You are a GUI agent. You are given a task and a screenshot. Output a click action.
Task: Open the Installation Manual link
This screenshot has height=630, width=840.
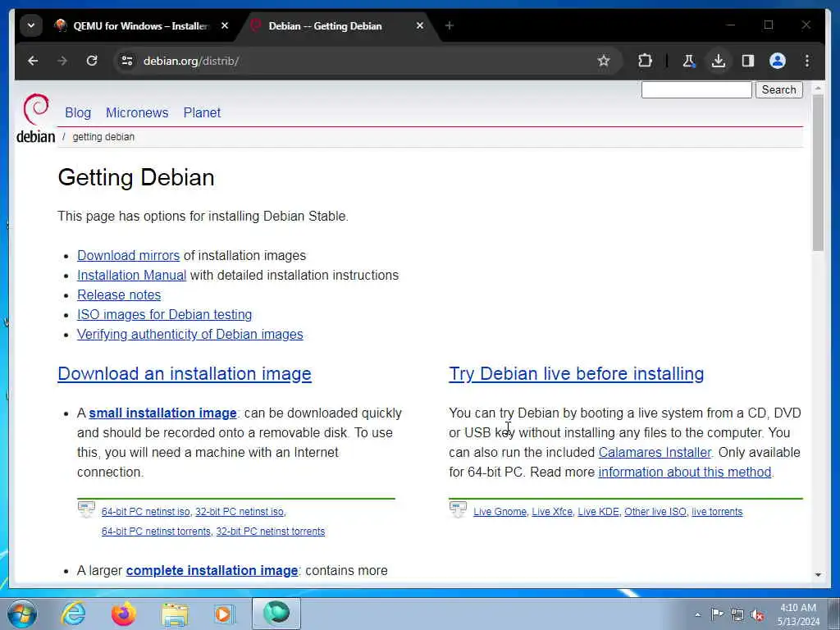[132, 275]
